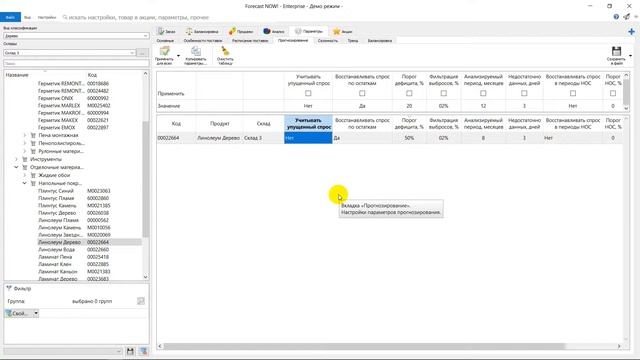Click the filter-clear icon at bottom of left panel
Image resolution: width=640 pixels, height=360 pixels.
pos(143,351)
